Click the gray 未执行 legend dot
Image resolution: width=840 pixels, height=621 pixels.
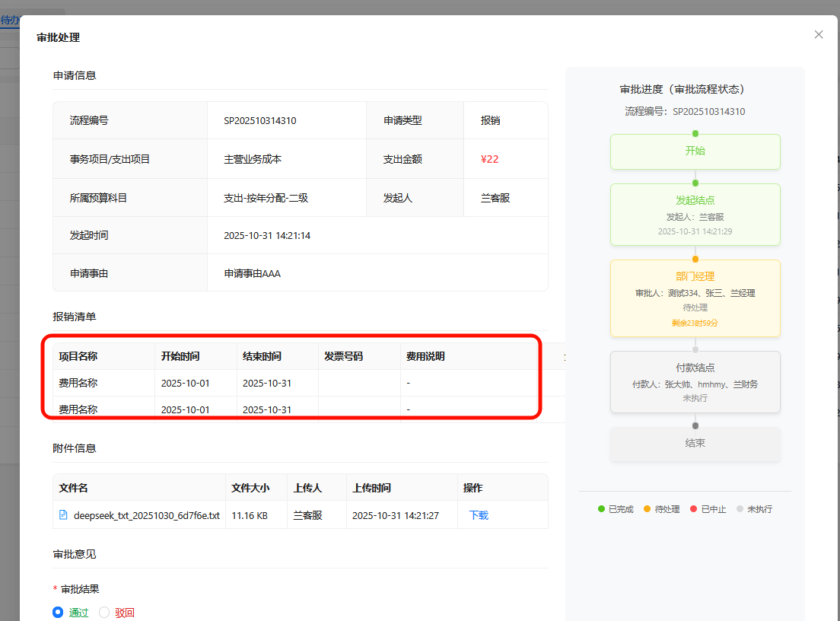click(740, 509)
